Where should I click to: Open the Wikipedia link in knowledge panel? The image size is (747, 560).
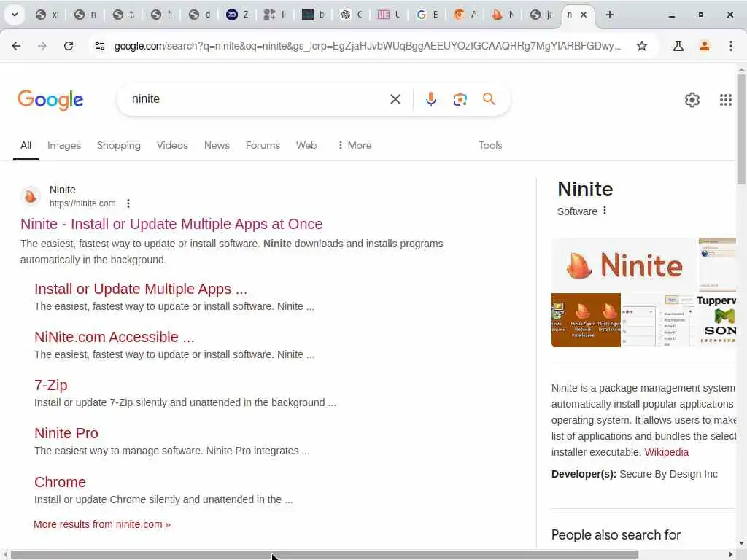[x=667, y=452]
